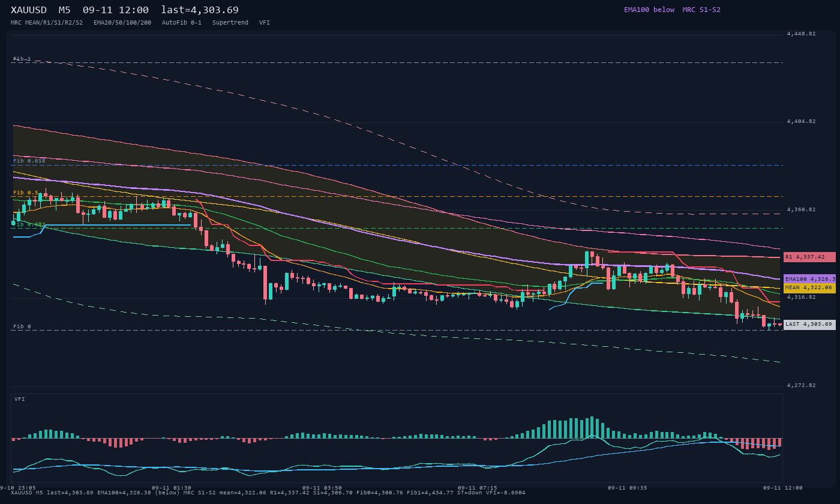
Task: Select the Supertrend legend entry
Action: [x=230, y=23]
